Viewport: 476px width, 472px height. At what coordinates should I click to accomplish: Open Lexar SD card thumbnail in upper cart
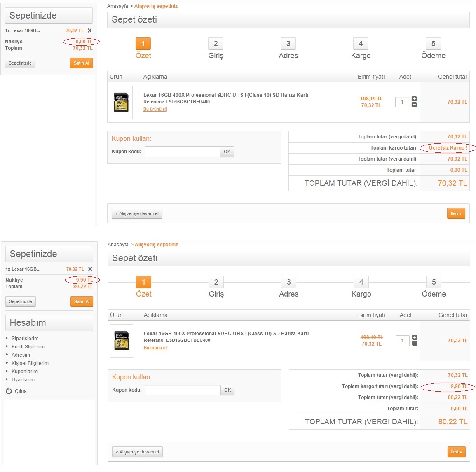coord(121,102)
